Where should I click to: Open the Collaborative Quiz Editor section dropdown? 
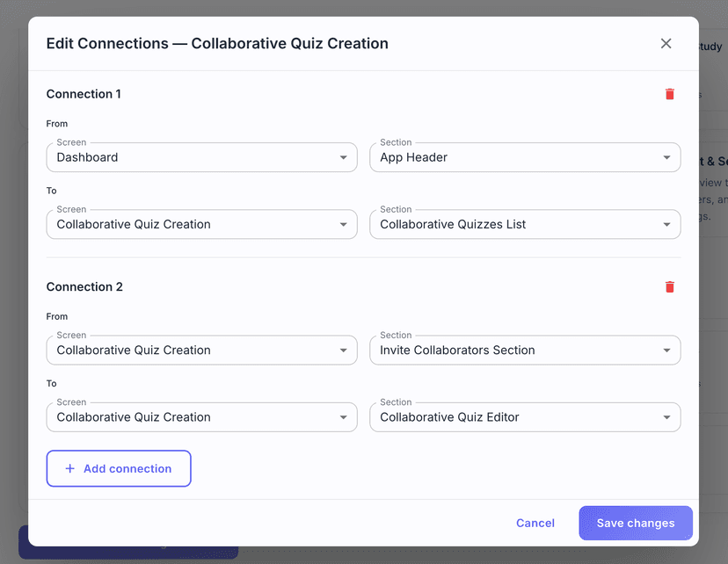point(524,416)
